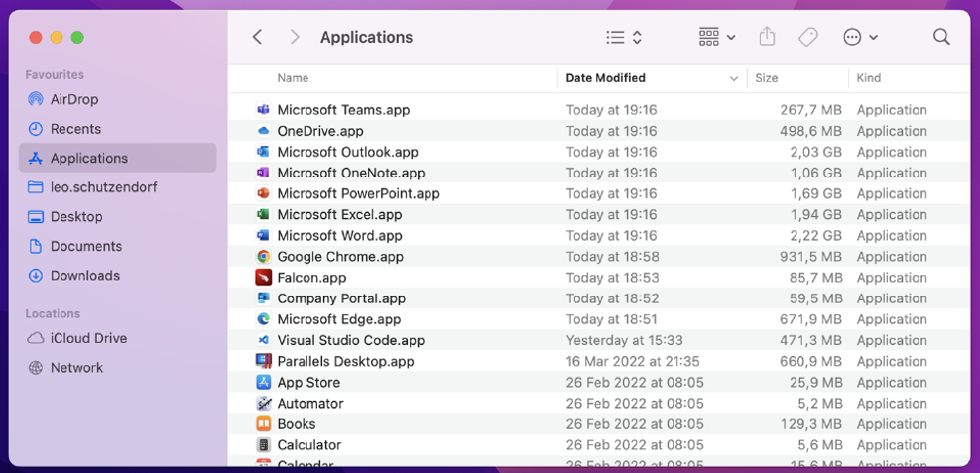The height and width of the screenshot is (473, 980).
Task: Click the App Store icon in list
Action: coord(263,383)
